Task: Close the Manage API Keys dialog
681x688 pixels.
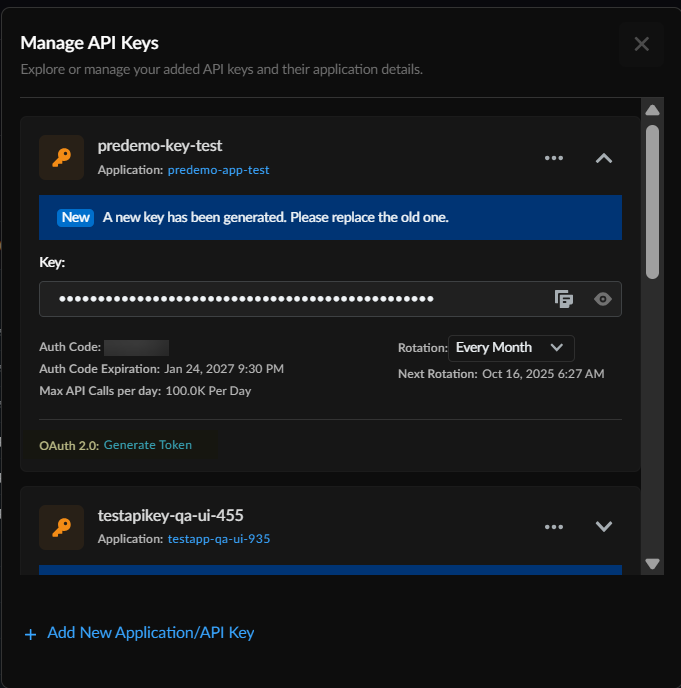Action: (x=641, y=44)
